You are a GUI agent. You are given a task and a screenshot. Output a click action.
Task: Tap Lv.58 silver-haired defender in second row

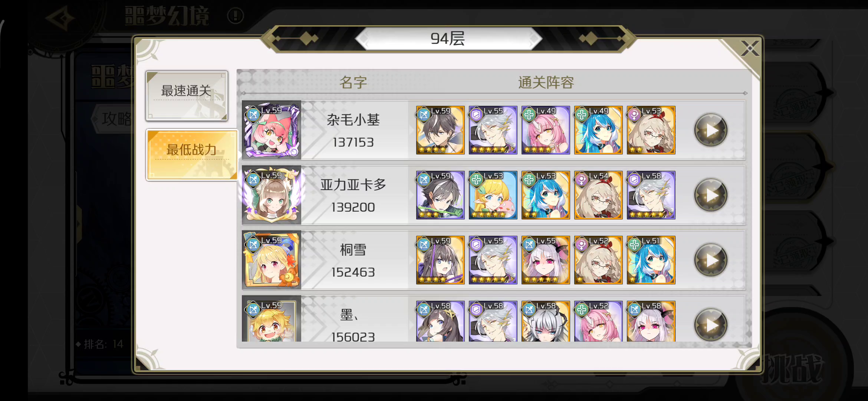651,195
